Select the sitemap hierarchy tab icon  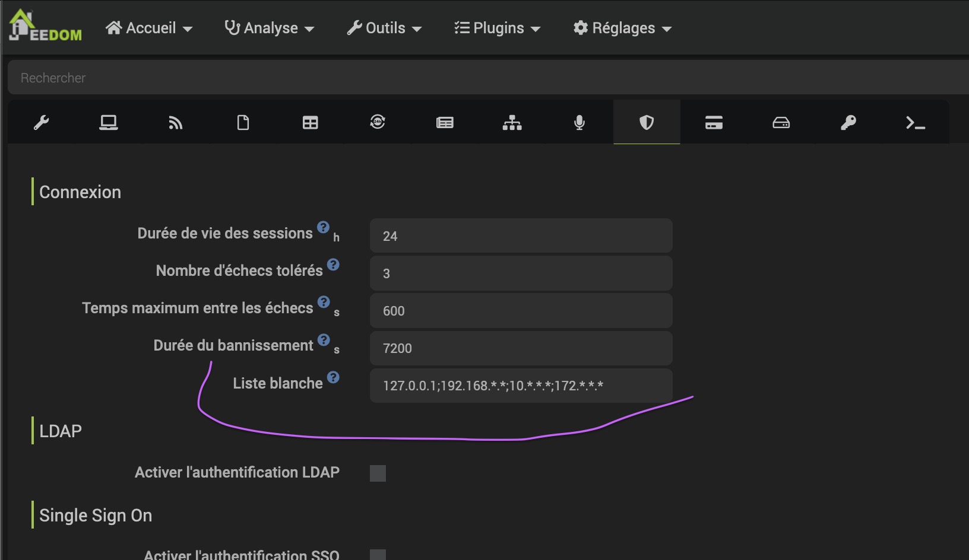(x=512, y=123)
